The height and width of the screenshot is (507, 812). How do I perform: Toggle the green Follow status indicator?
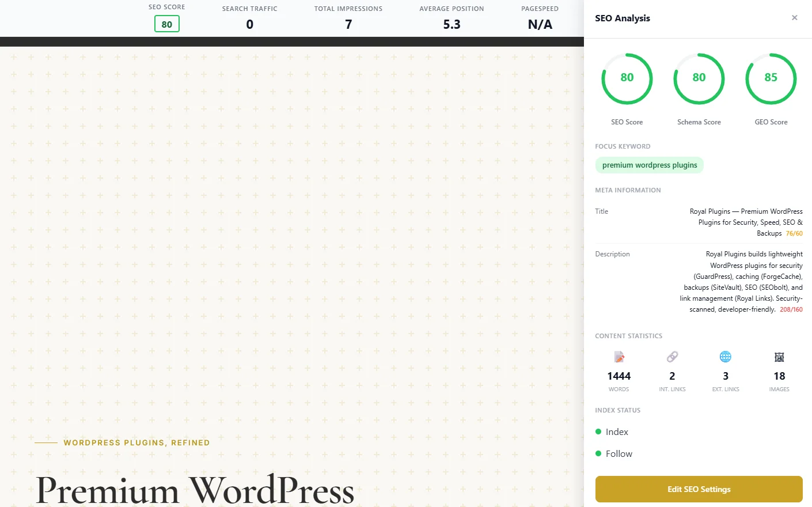pyautogui.click(x=599, y=453)
